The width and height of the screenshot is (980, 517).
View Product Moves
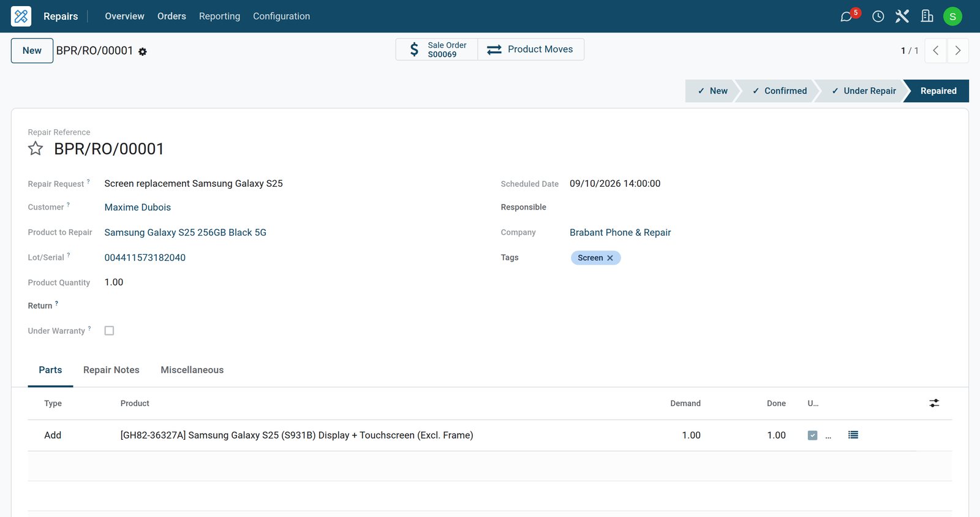[x=530, y=50]
